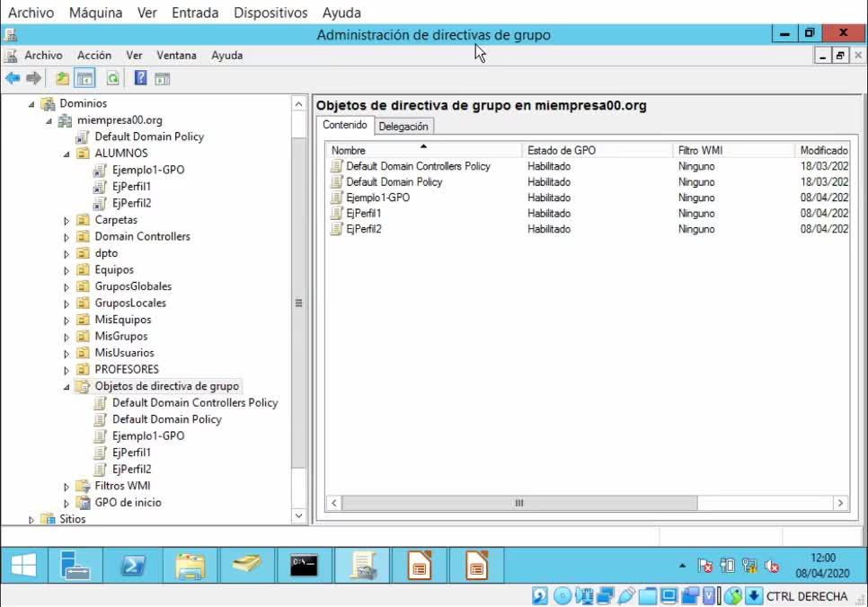Image resolution: width=868 pixels, height=607 pixels.
Task: Click horizontal scrollbar left arrow in list
Action: pyautogui.click(x=333, y=503)
